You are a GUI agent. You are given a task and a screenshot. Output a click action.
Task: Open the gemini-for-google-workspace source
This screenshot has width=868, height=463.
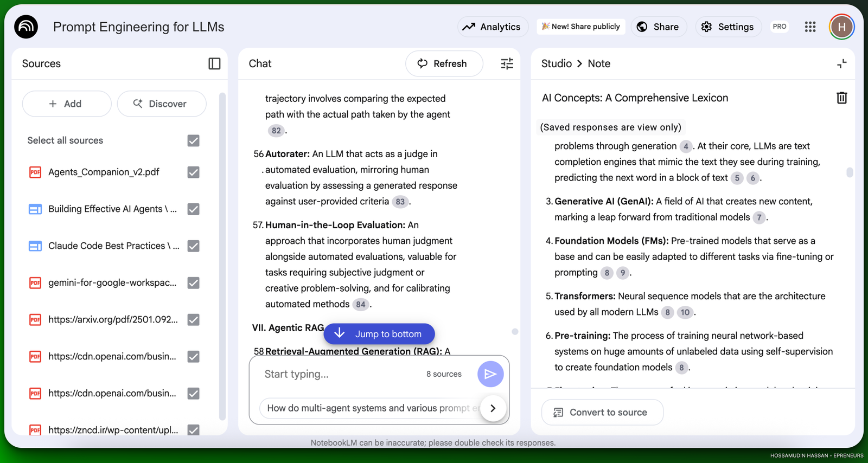(112, 282)
